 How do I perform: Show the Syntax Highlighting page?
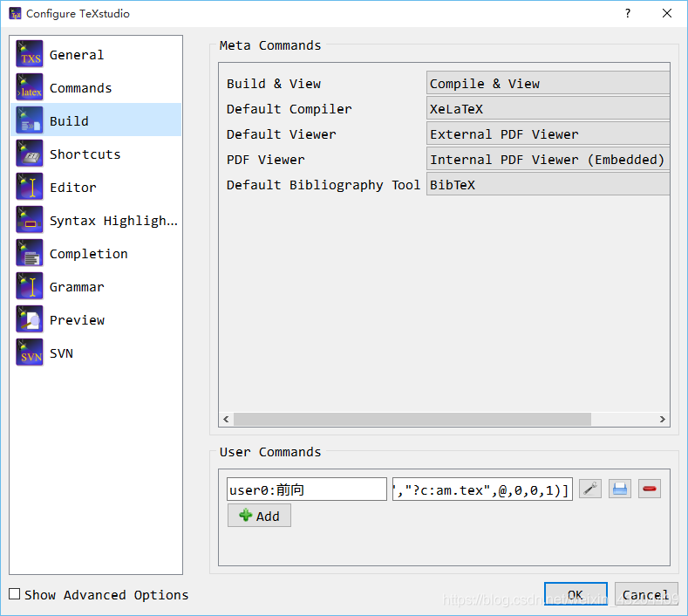[96, 220]
